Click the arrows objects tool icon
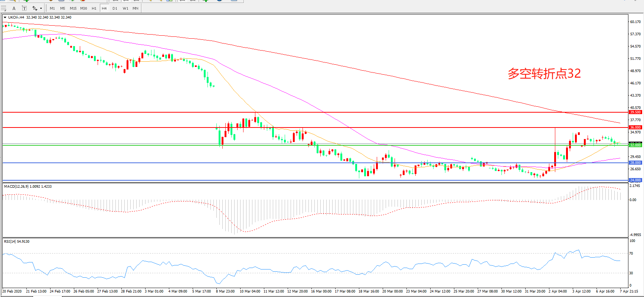Screen dimensions: 644x297 pyautogui.click(x=35, y=8)
